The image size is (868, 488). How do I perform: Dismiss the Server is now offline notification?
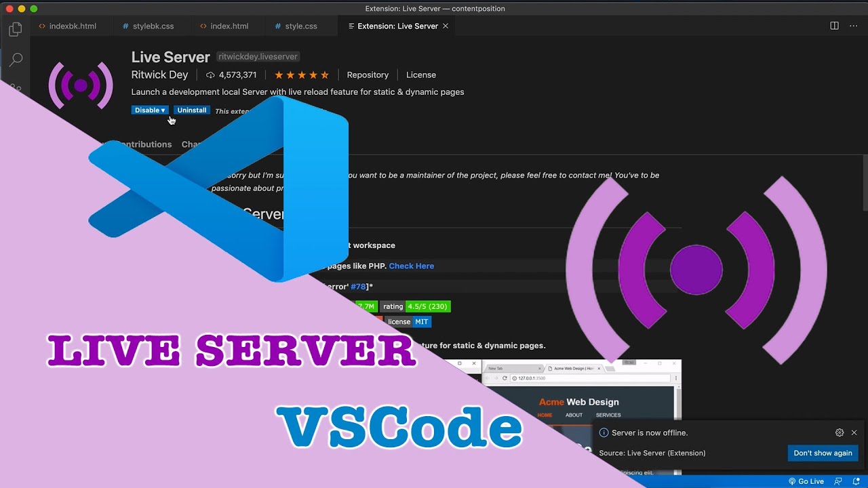[x=854, y=432]
